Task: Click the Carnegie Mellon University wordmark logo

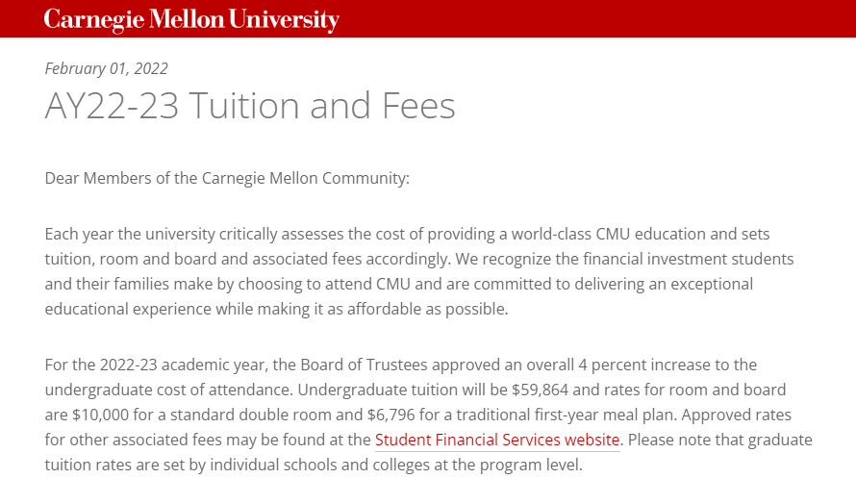Action: (x=191, y=19)
